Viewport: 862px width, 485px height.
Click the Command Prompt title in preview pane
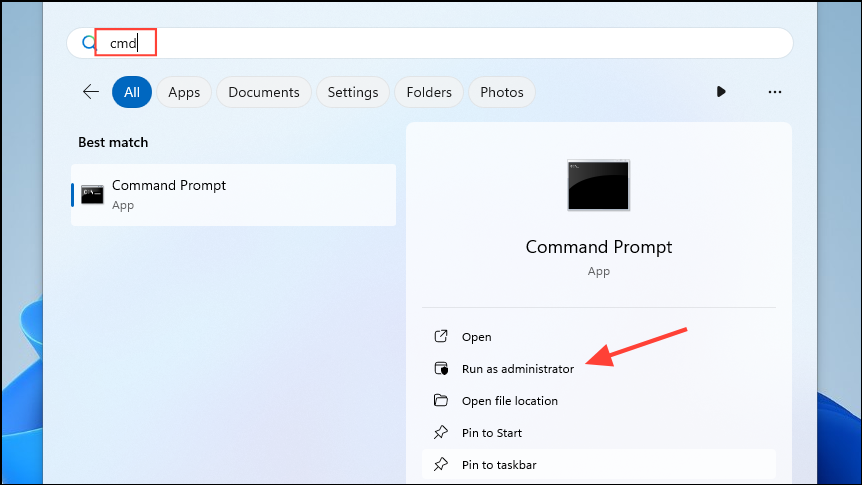pyautogui.click(x=599, y=247)
